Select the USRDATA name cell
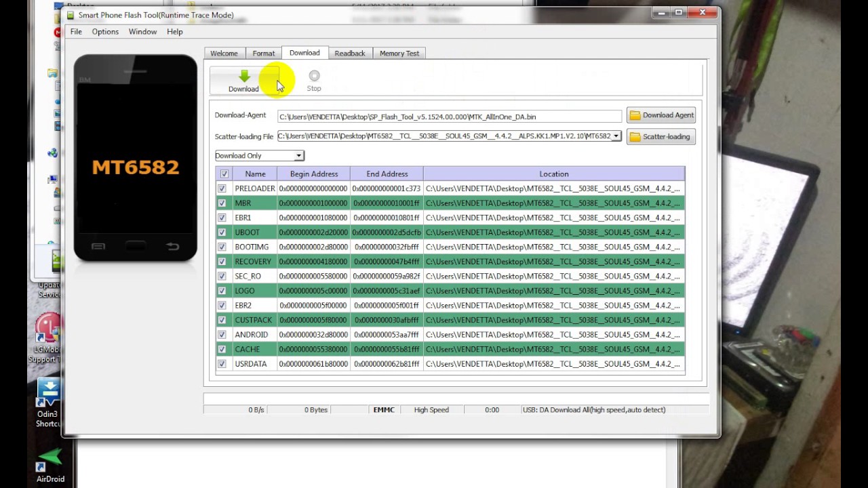Screen dimensions: 868x488 click(x=254, y=364)
